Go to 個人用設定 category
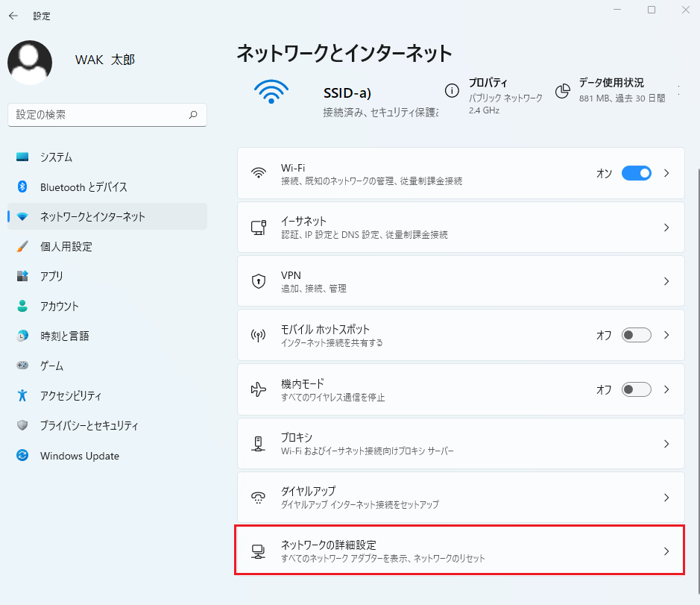The image size is (700, 605). tap(107, 246)
